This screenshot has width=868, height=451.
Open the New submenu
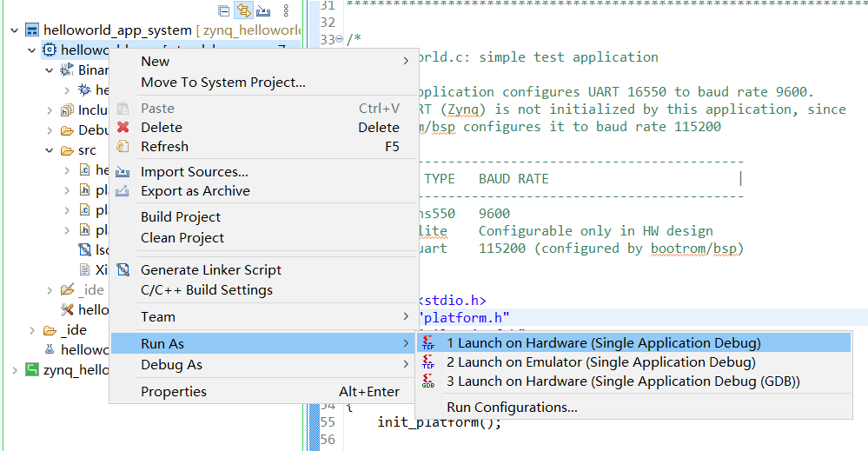click(x=263, y=62)
